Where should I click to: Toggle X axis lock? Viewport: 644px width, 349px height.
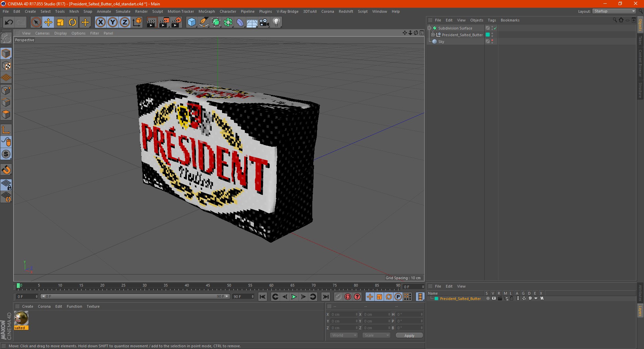(x=100, y=22)
